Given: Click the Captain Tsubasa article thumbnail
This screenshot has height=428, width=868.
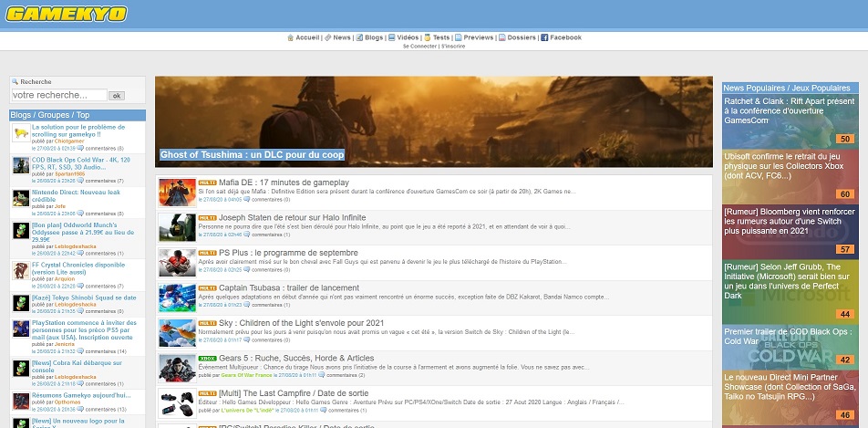Looking at the screenshot, I should [177, 298].
